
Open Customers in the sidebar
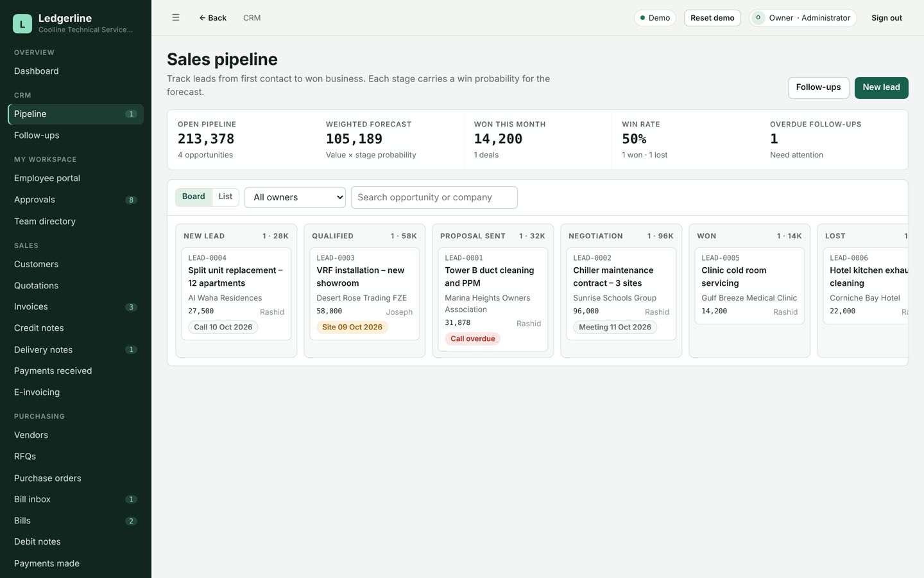click(x=76, y=265)
